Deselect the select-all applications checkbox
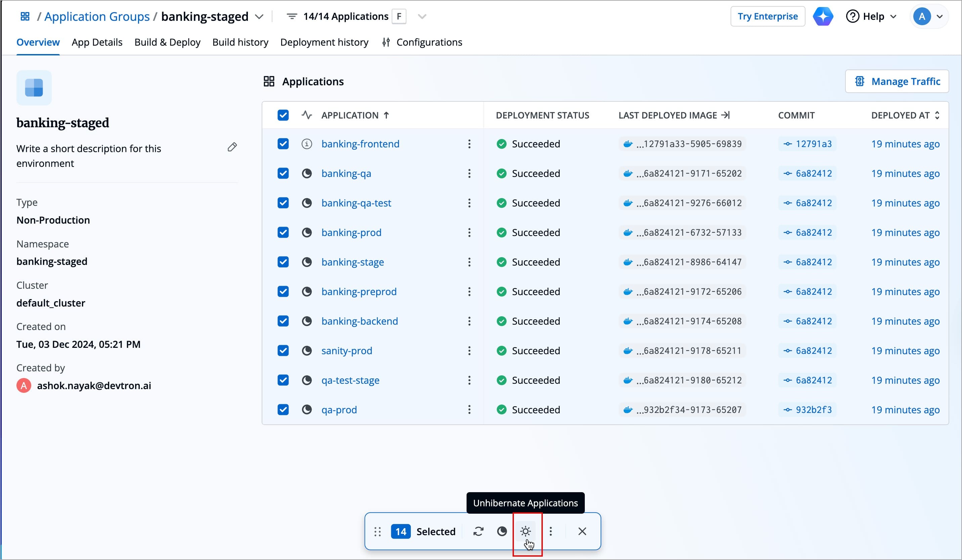The height and width of the screenshot is (560, 962). pos(283,115)
